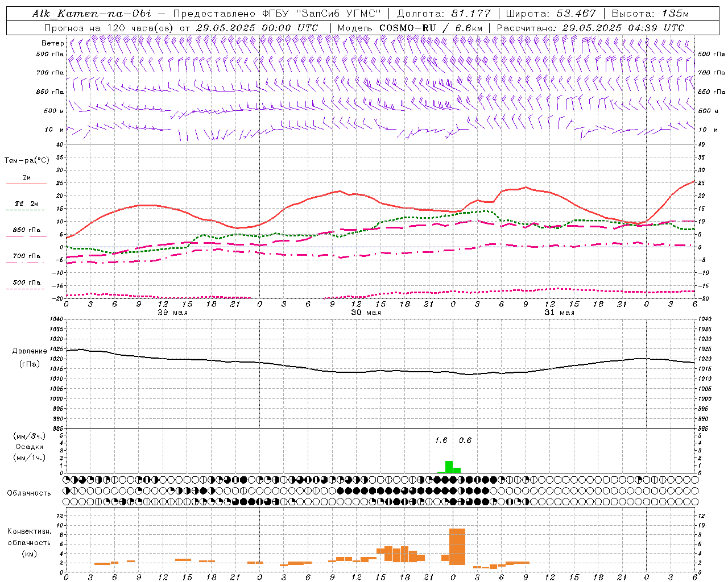This screenshot has width=728, height=582.
Task: Click the 31 мая date label
Action: point(559,313)
